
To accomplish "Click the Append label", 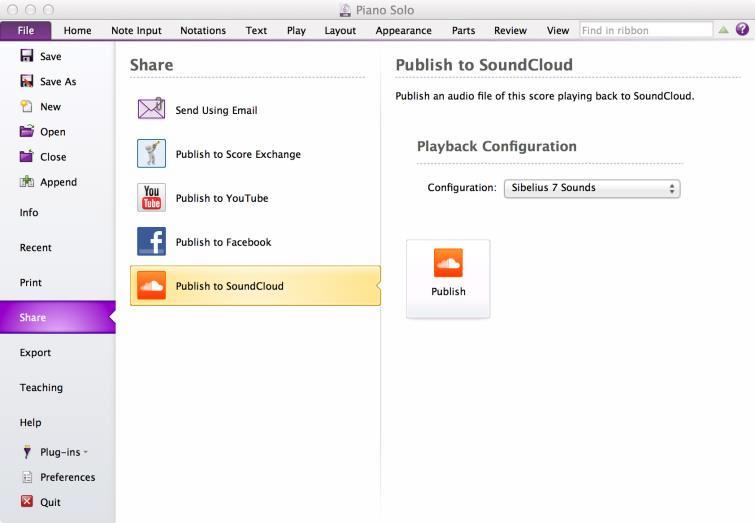I will point(58,182).
